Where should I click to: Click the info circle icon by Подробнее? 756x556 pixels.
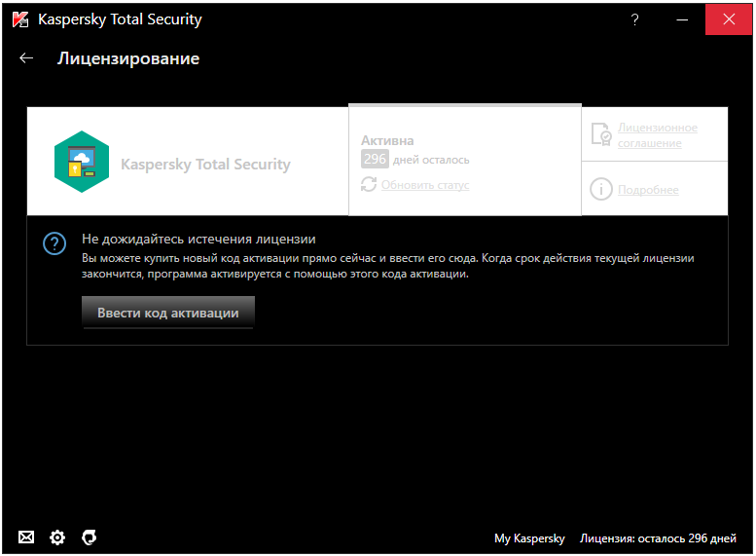[601, 189]
